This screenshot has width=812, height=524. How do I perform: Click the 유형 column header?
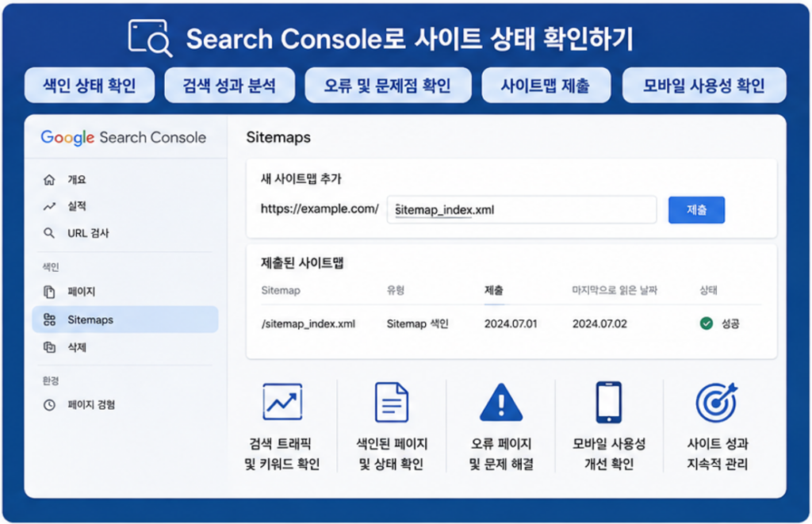click(396, 290)
